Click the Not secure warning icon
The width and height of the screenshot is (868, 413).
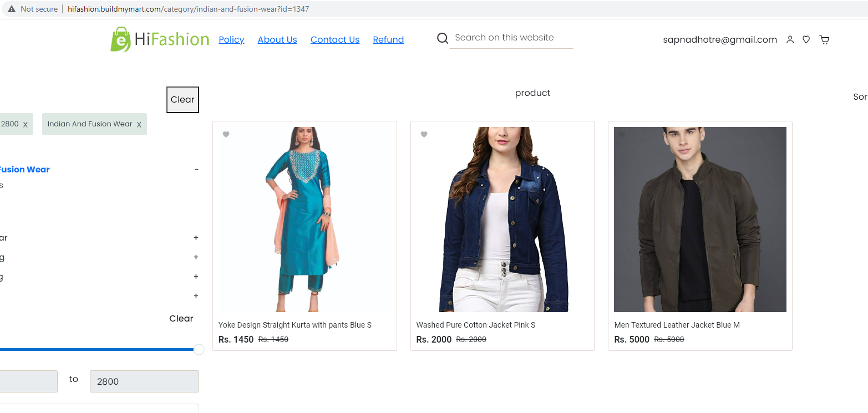pyautogui.click(x=12, y=9)
